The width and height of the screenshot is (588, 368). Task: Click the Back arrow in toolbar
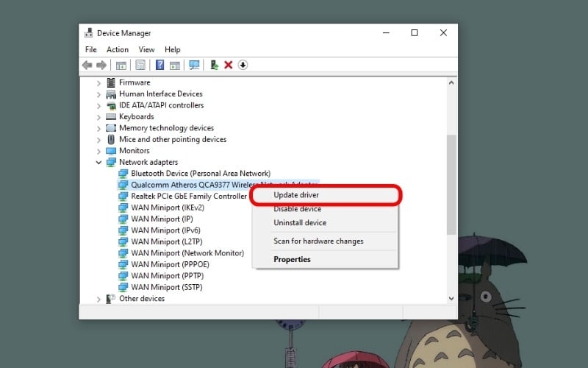(87, 65)
